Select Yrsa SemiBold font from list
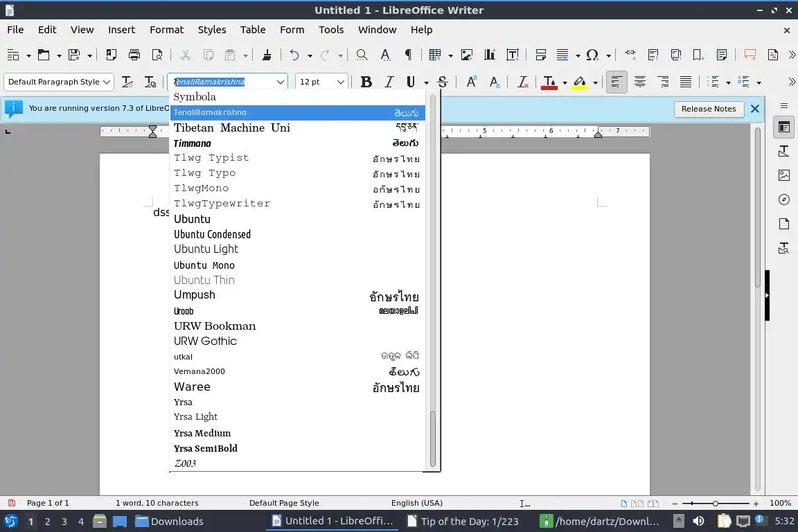Image resolution: width=798 pixels, height=532 pixels. pyautogui.click(x=297, y=448)
